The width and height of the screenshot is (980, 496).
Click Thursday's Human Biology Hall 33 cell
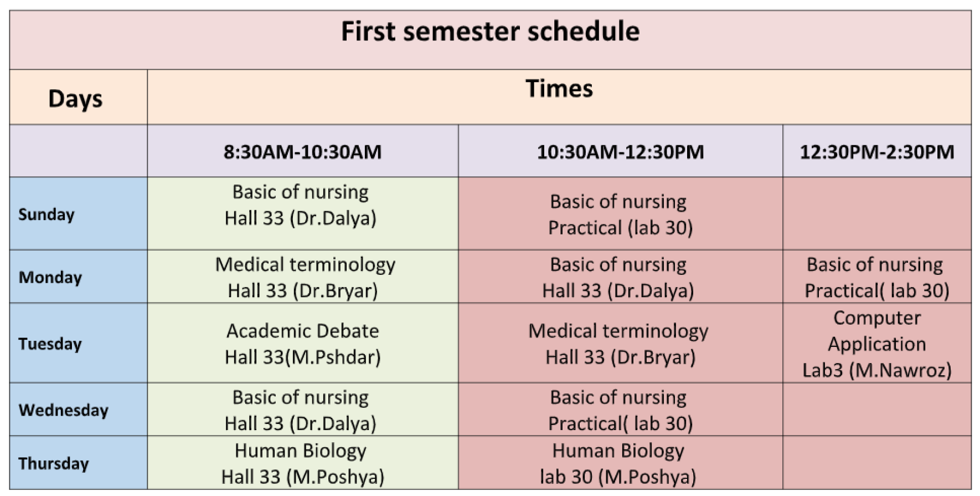point(303,463)
